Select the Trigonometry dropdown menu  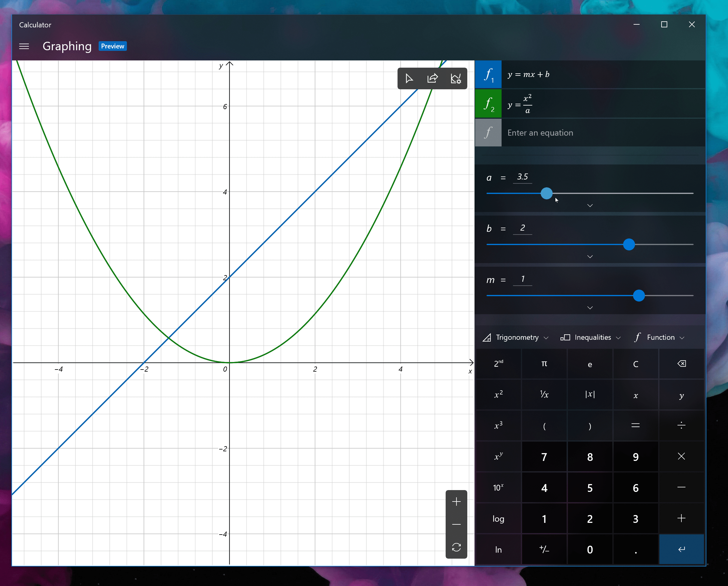(516, 337)
